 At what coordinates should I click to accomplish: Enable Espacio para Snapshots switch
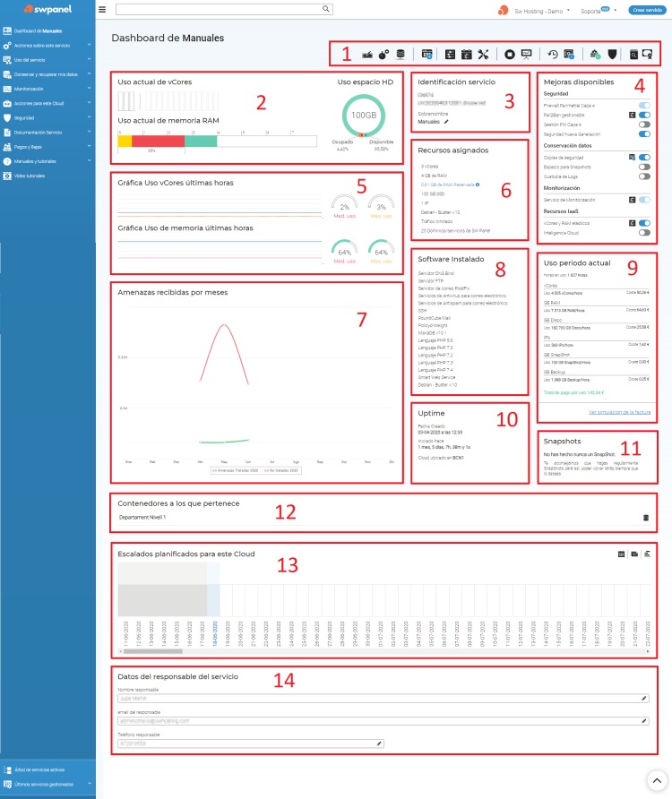(644, 168)
